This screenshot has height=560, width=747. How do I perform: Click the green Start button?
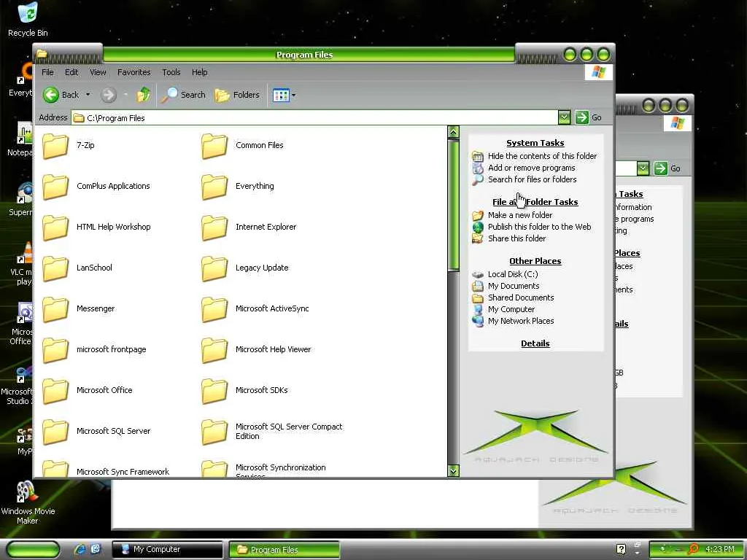tap(33, 550)
